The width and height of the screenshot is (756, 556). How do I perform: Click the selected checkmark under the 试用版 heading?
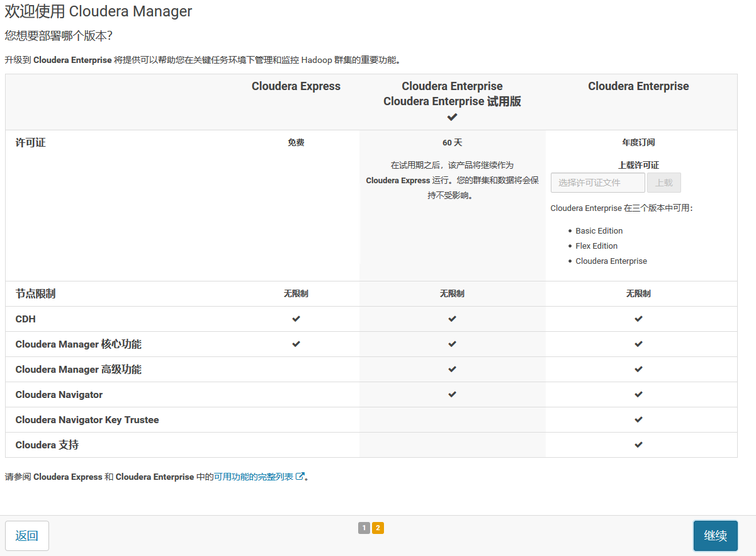452,117
